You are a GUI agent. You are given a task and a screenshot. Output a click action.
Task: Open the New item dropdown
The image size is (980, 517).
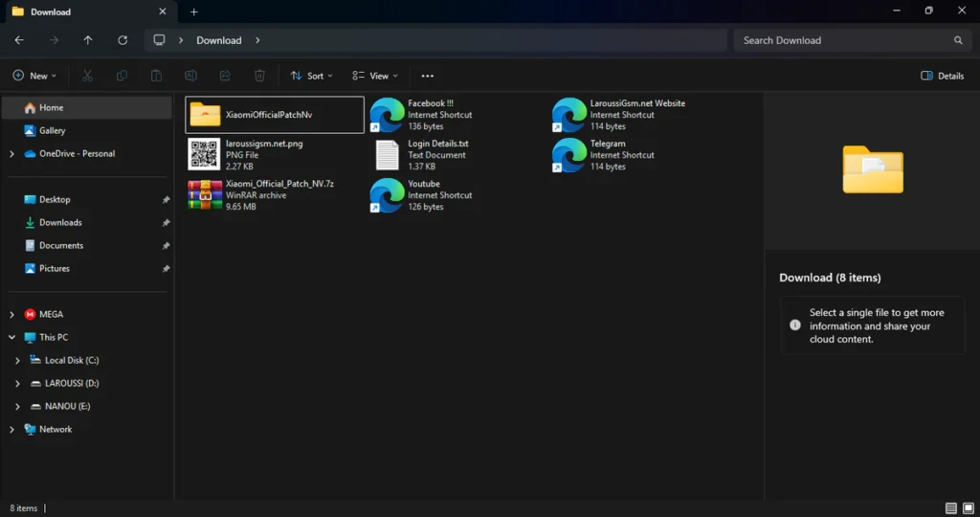point(34,76)
